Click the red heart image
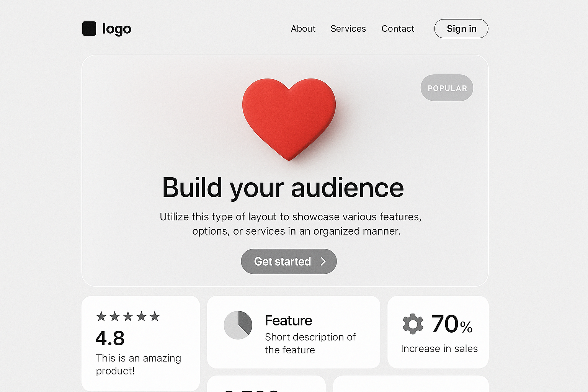This screenshot has width=588, height=392. coord(289,117)
